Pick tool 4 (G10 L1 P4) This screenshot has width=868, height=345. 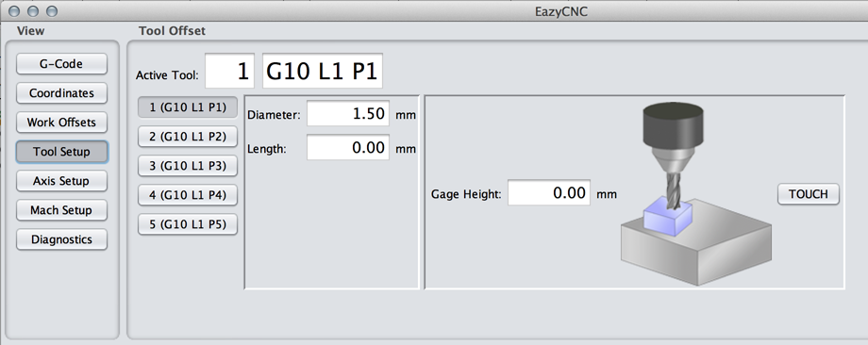pos(188,195)
